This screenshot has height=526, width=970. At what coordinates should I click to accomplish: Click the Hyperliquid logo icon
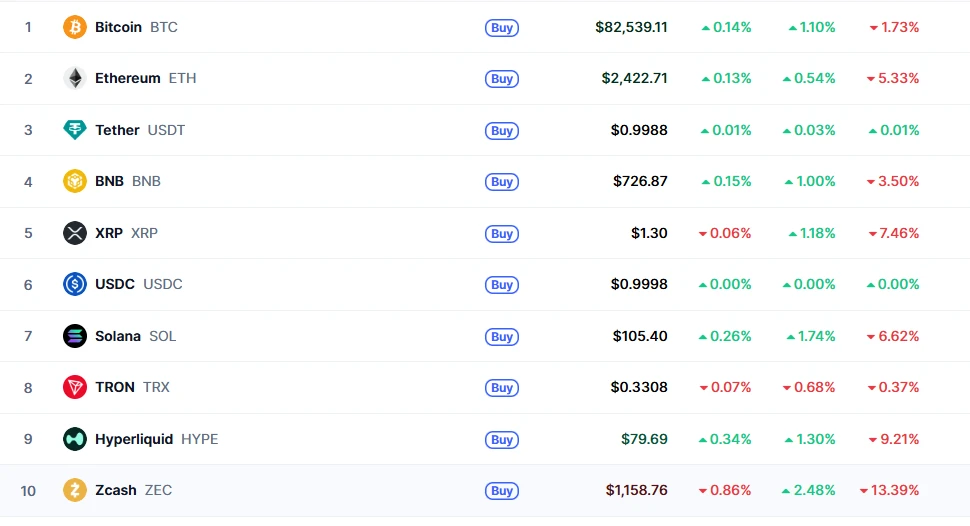point(75,439)
